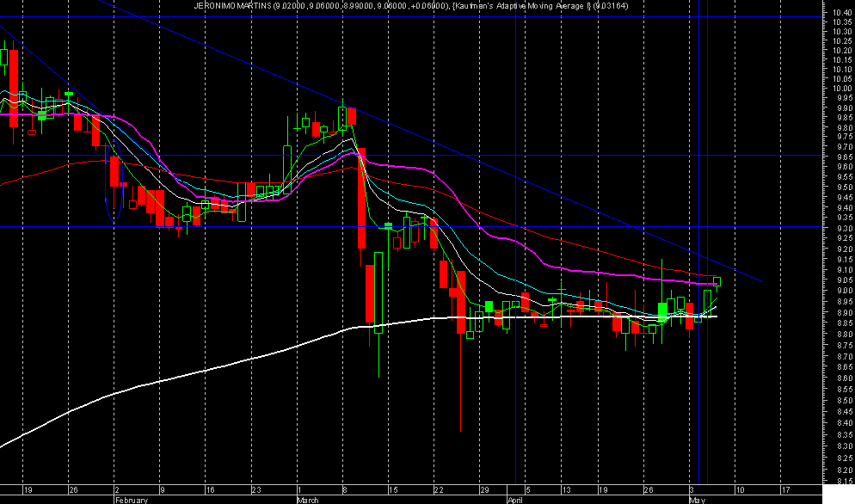
Task: Click the 10.00 price label
Action: pyautogui.click(x=842, y=89)
